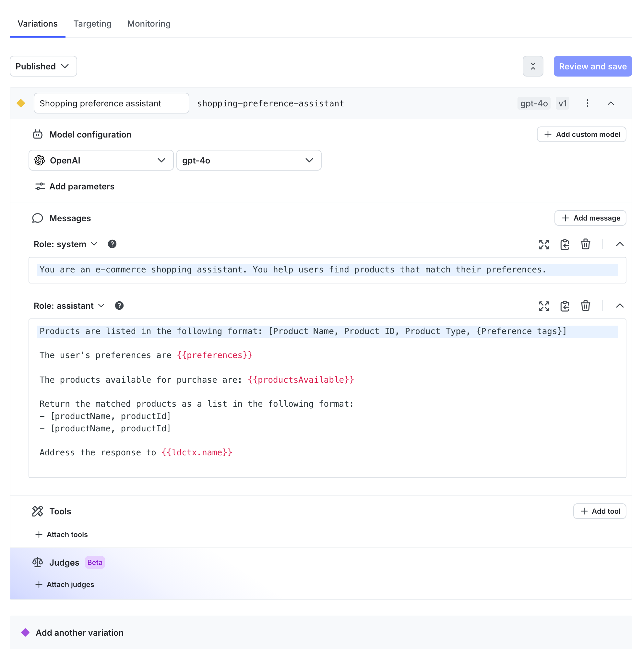Screen dimensions: 642x672
Task: Open the three-dot menu for the variation
Action: point(587,103)
